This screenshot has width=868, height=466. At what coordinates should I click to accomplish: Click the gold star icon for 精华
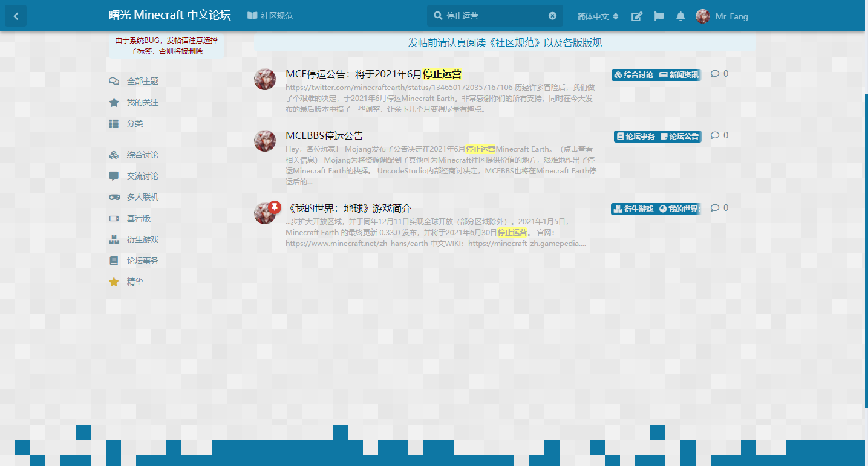[x=114, y=282]
